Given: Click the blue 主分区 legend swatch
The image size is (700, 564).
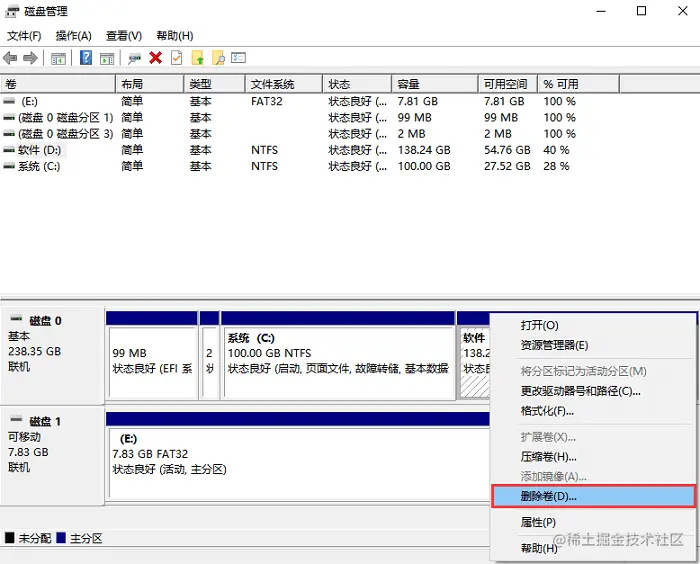Looking at the screenshot, I should coord(61,538).
